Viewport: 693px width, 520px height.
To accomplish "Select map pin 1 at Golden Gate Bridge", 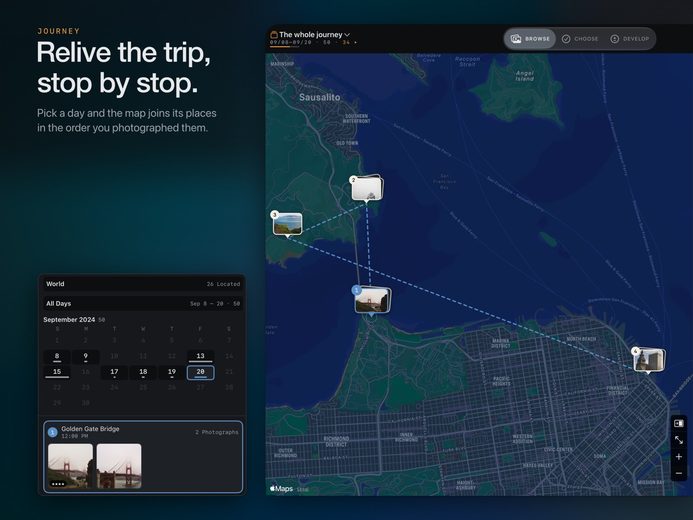I will click(372, 300).
